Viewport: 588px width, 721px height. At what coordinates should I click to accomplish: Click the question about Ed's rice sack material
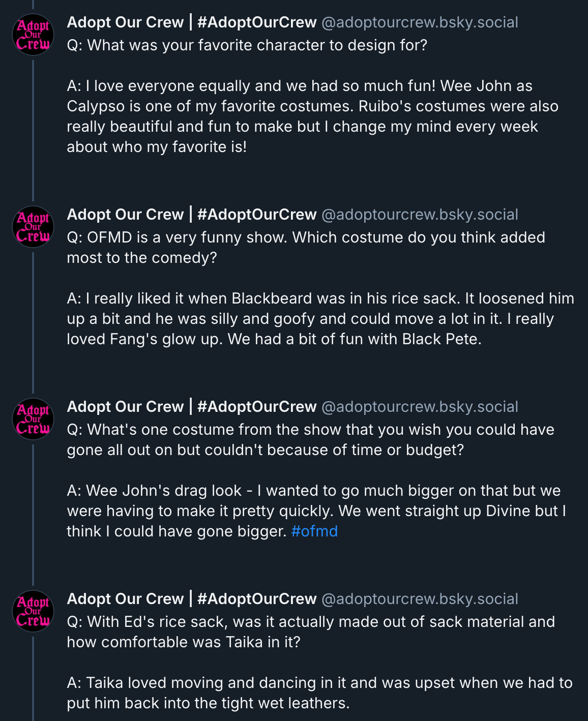click(x=310, y=632)
